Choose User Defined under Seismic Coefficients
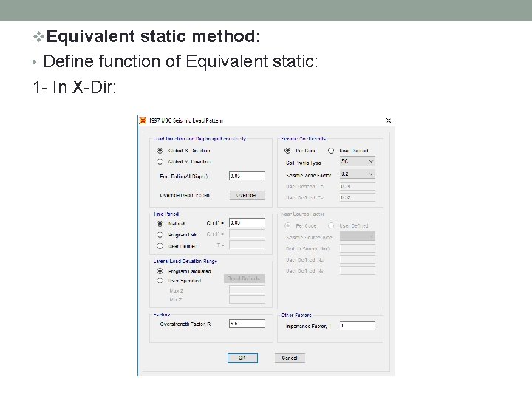The image size is (532, 399). [x=331, y=151]
